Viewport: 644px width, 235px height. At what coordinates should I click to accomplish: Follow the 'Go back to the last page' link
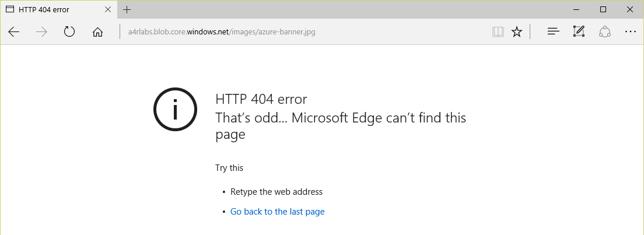coord(277,212)
